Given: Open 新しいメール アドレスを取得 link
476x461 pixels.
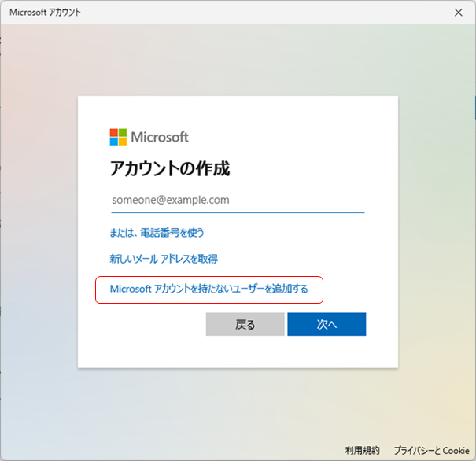Looking at the screenshot, I should 164,259.
